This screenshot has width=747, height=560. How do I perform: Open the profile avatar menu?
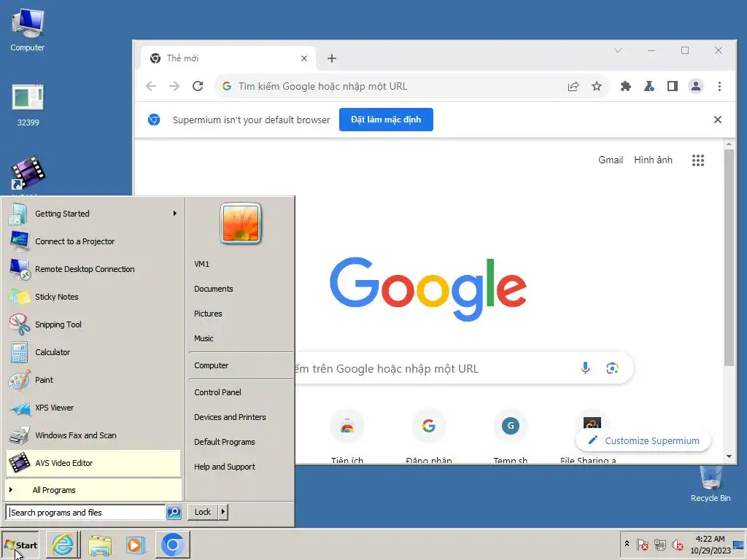[x=695, y=86]
